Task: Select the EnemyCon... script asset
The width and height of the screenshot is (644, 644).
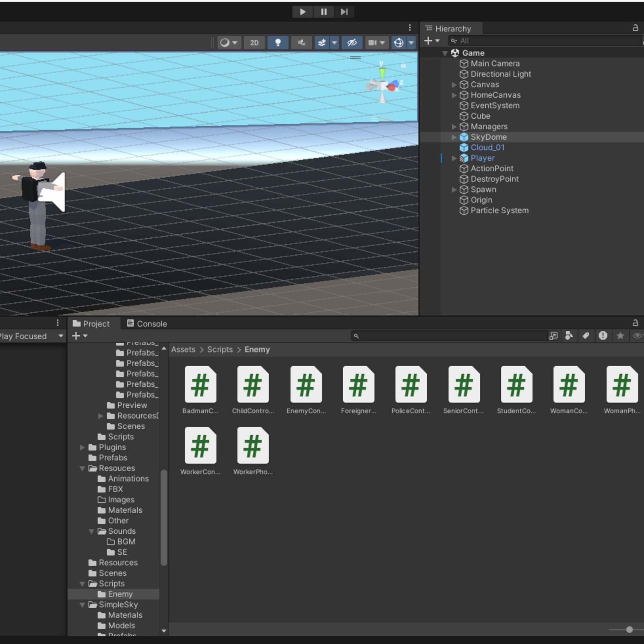Action: 306,390
